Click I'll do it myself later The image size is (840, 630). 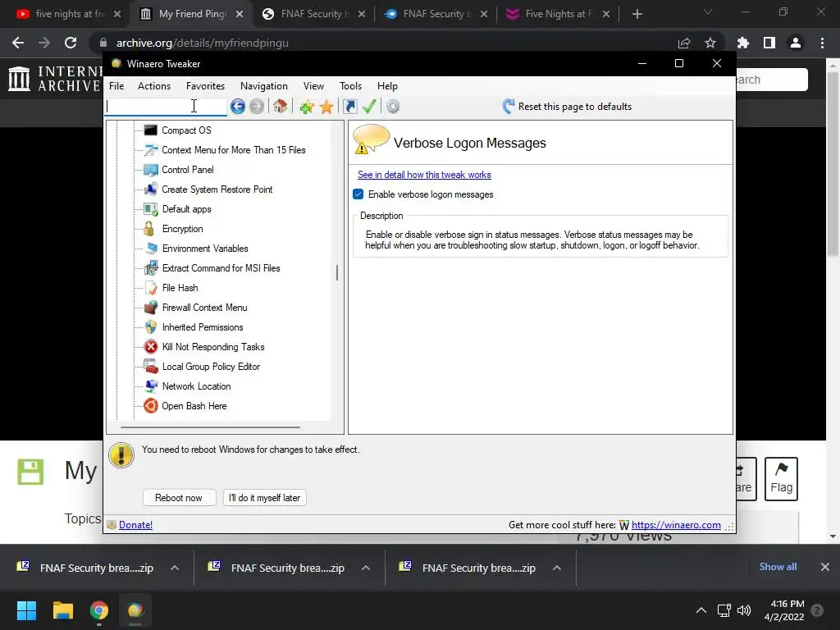[x=265, y=498]
